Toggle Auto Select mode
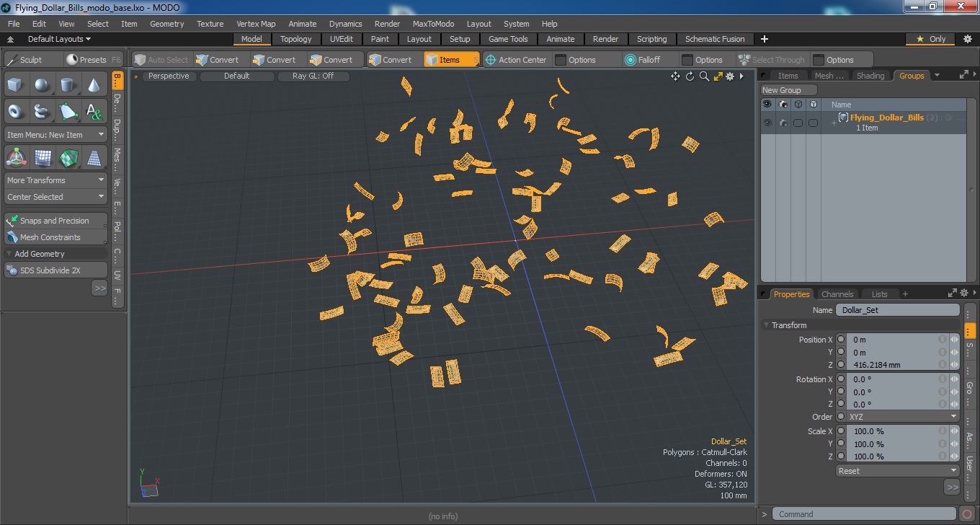This screenshot has height=525, width=980. click(161, 60)
